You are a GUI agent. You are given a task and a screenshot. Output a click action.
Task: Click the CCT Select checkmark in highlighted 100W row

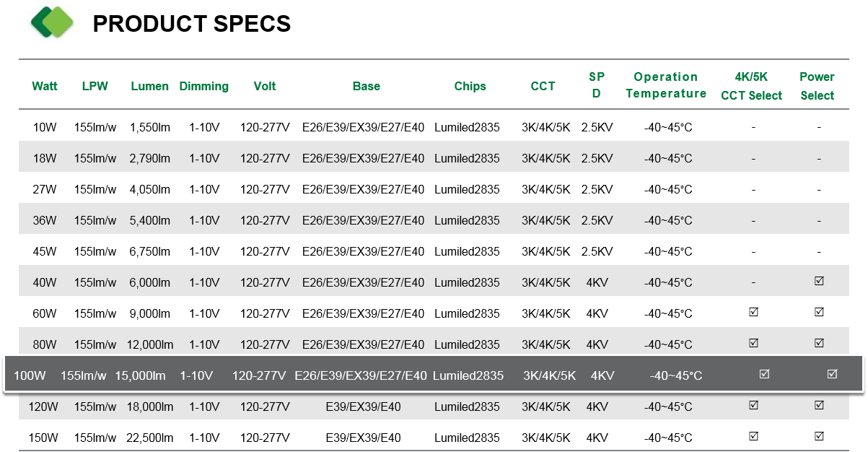coord(765,374)
